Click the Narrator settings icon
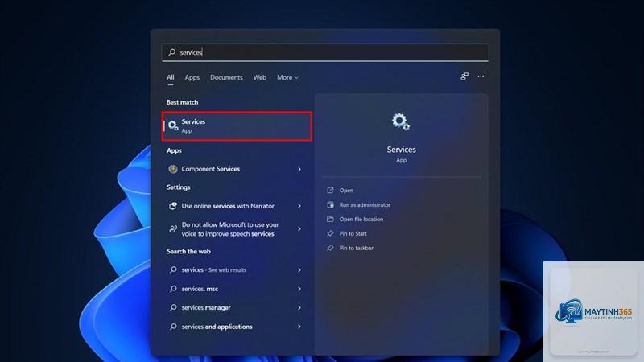Image resolution: width=644 pixels, height=362 pixels. click(x=173, y=206)
